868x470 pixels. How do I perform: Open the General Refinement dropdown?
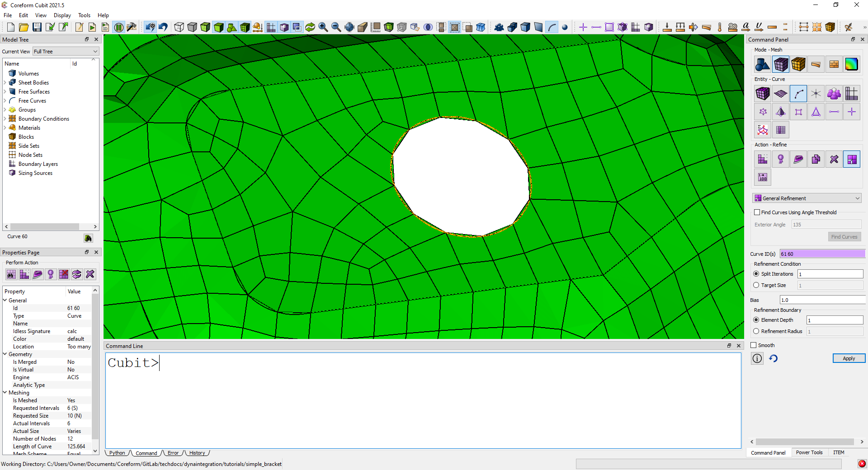(807, 198)
